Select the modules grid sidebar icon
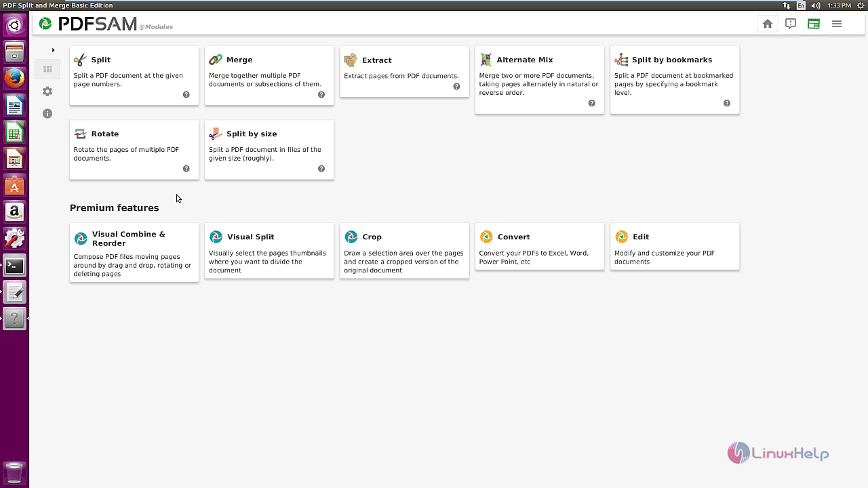Image resolution: width=868 pixels, height=488 pixels. (47, 68)
